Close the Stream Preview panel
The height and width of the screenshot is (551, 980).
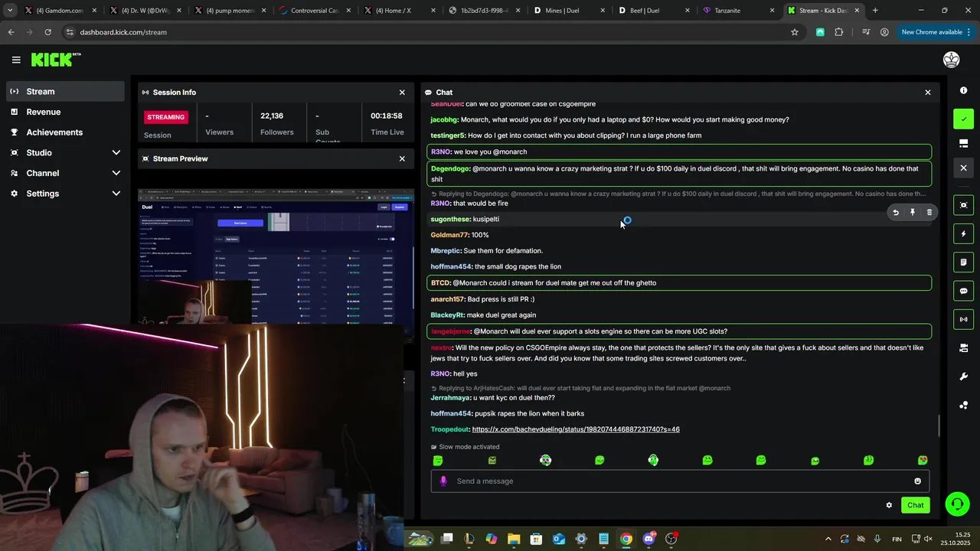(x=402, y=158)
